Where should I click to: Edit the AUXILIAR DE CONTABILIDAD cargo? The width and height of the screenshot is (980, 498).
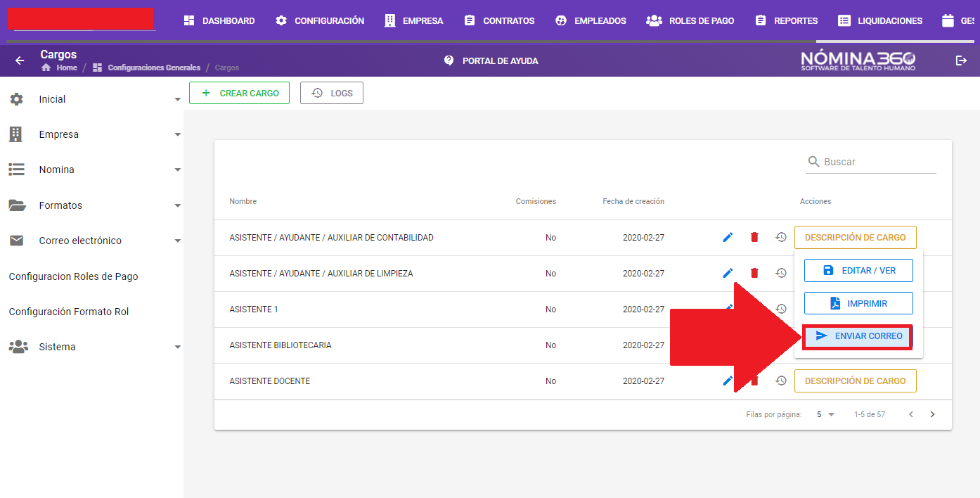(x=728, y=238)
